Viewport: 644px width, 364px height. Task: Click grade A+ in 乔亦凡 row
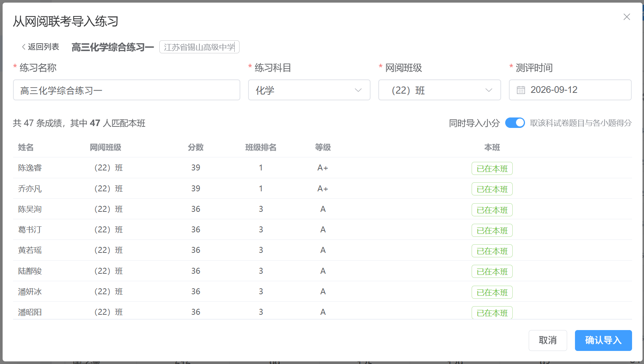pyautogui.click(x=323, y=189)
